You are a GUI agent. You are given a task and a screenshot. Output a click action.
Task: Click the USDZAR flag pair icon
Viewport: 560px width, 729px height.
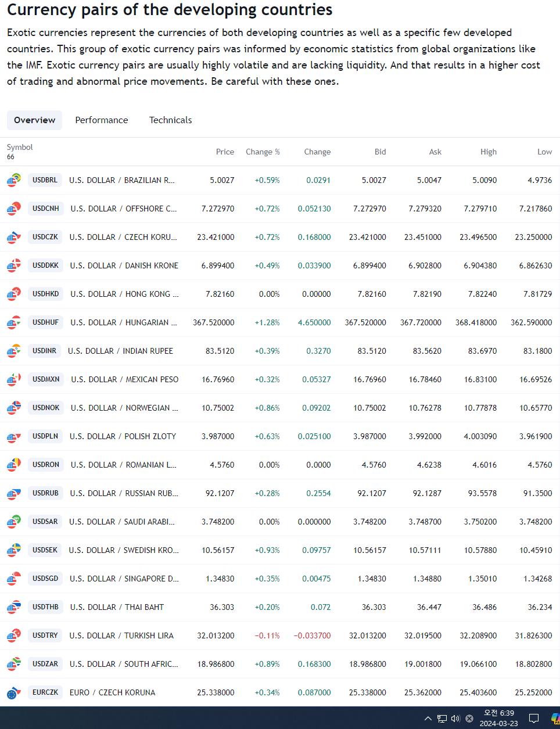14,664
